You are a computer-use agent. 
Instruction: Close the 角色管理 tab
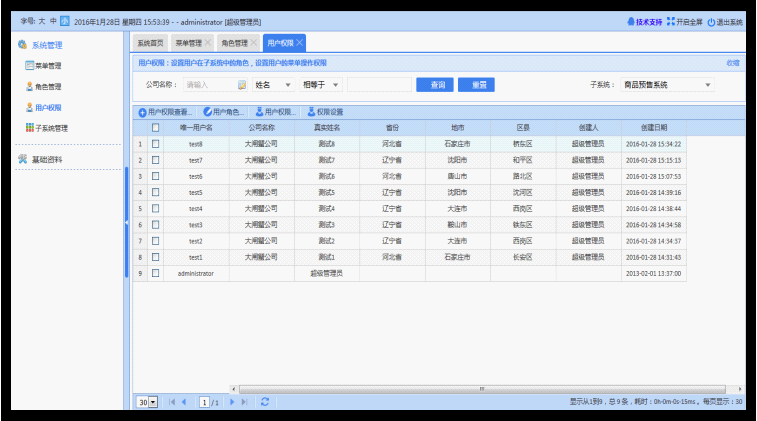253,42
